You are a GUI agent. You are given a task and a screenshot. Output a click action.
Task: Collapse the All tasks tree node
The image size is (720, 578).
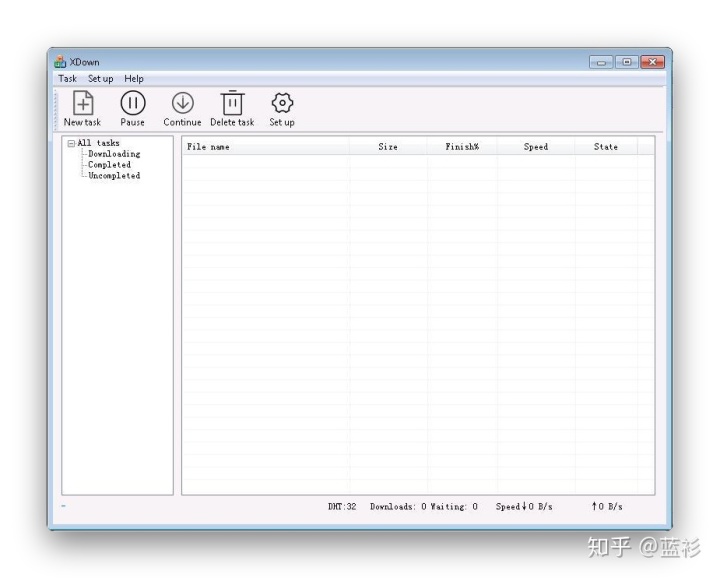tap(71, 144)
